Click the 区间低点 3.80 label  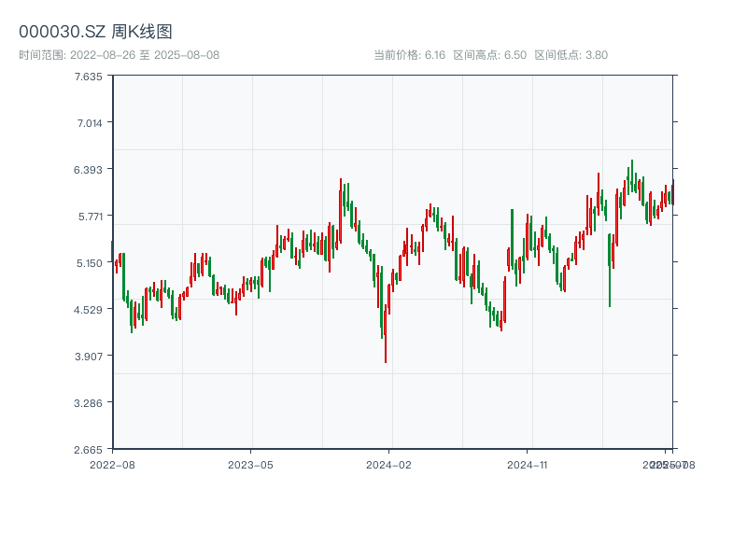[571, 55]
